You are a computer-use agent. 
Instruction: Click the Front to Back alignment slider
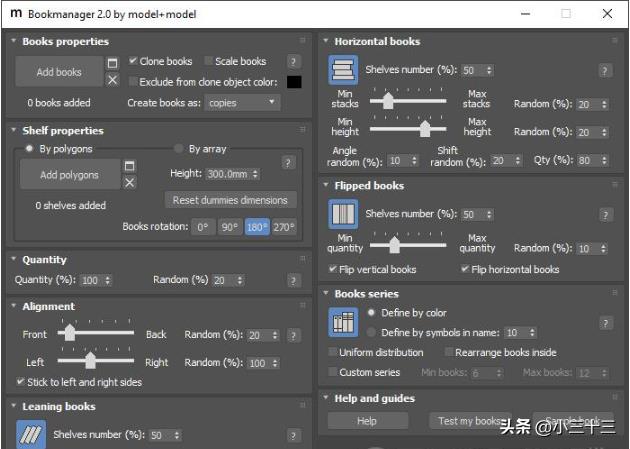(x=96, y=333)
